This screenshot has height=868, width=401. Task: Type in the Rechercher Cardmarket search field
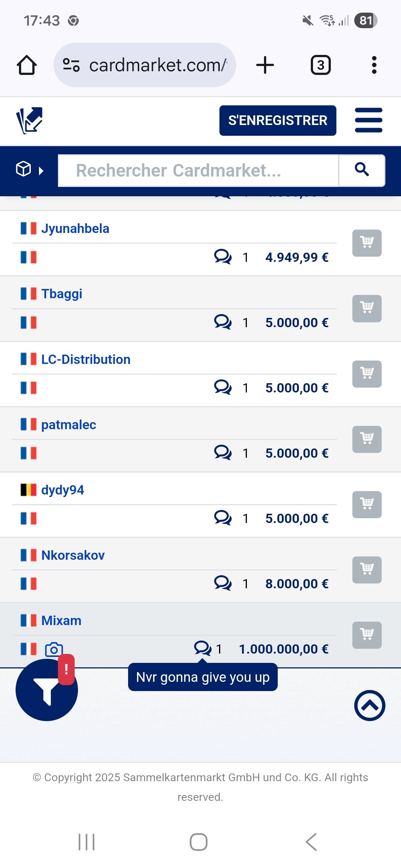coord(199,171)
